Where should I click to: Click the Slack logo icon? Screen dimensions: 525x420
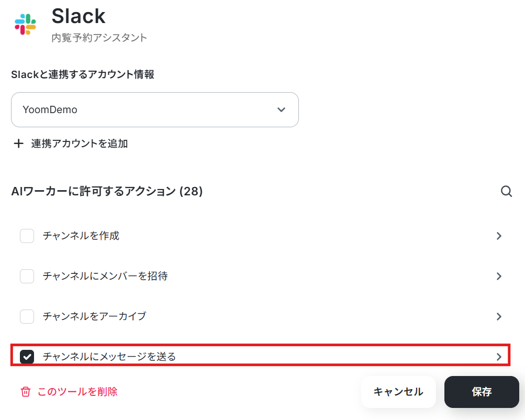[x=26, y=24]
